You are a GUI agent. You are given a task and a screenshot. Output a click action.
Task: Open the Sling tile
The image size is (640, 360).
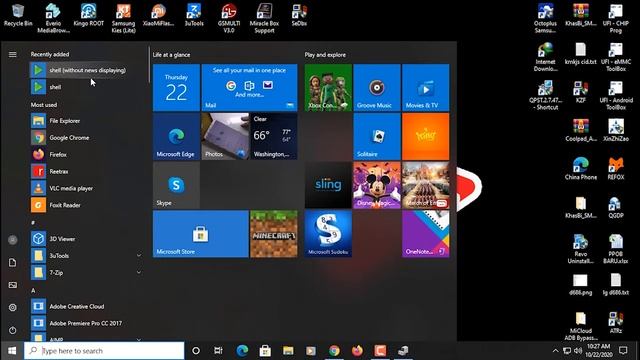click(328, 185)
